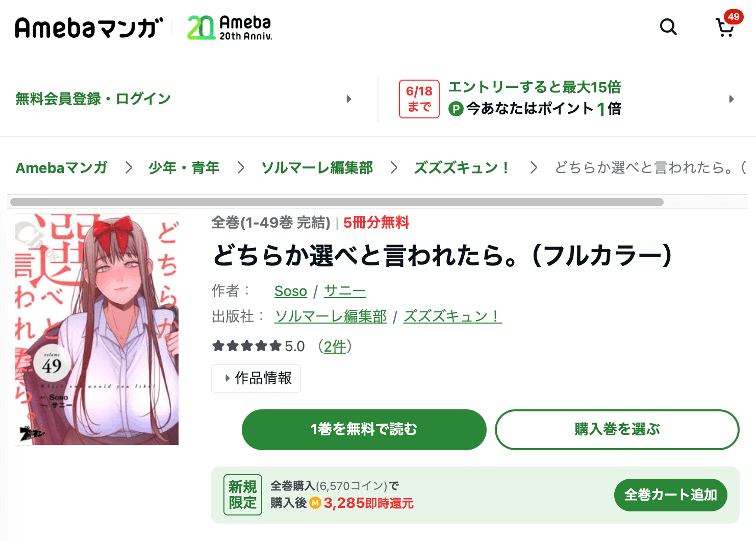Click the Amebaマンガ logo
Viewport: 756px width, 541px height.
pyautogui.click(x=89, y=28)
